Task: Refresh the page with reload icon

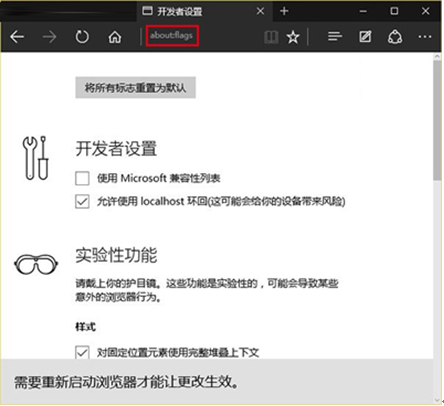Action: 82,37
